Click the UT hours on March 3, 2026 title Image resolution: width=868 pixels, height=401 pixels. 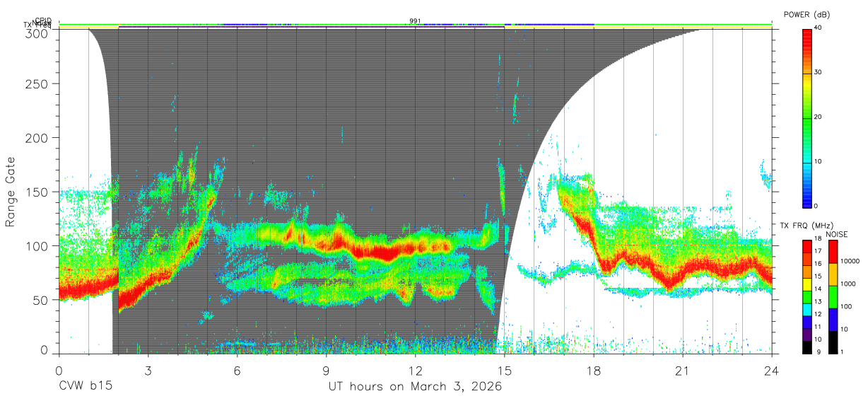pyautogui.click(x=415, y=387)
